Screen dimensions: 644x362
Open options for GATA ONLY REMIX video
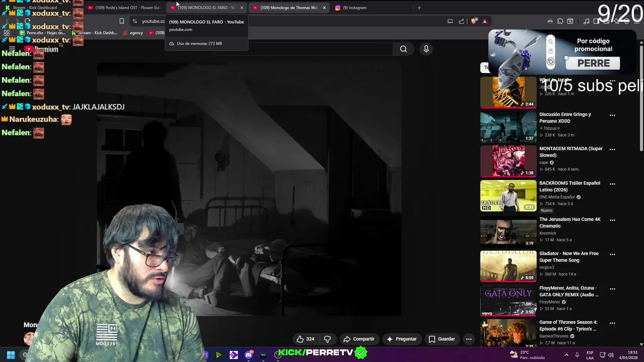[612, 289]
